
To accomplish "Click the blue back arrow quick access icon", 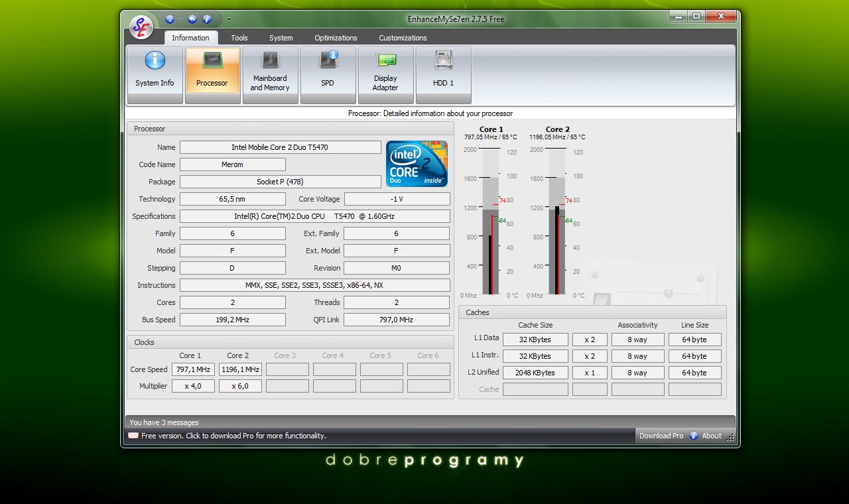I will (193, 19).
